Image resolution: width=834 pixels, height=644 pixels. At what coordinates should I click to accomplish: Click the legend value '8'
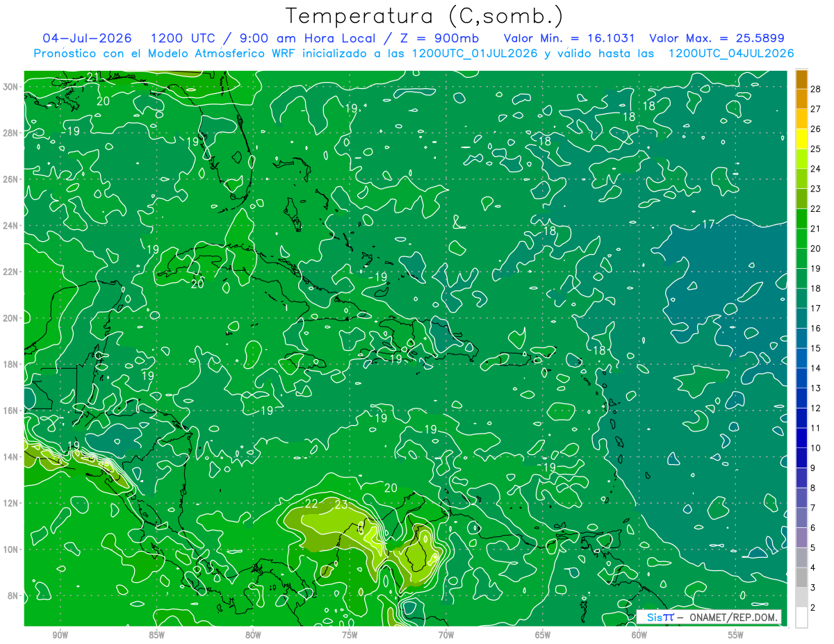pos(813,488)
